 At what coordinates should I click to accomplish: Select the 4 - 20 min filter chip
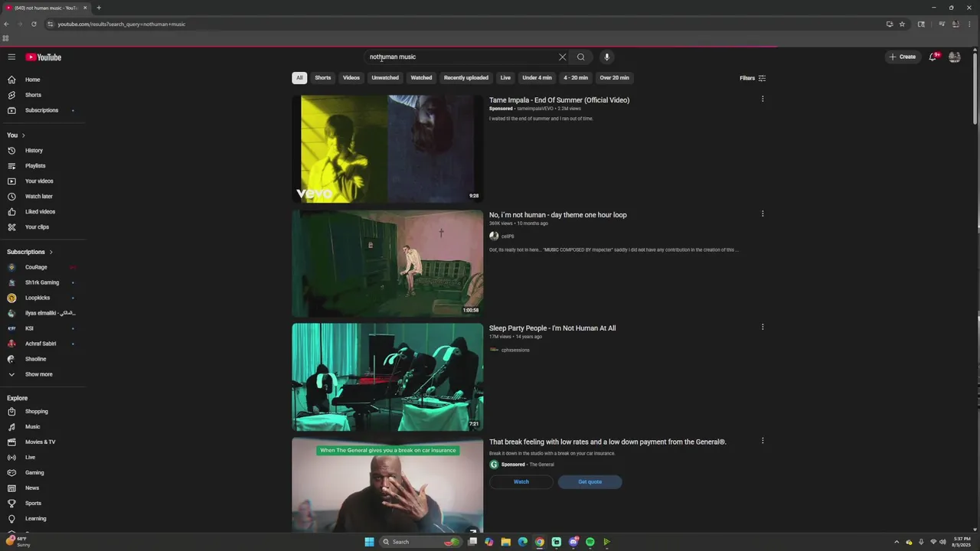click(x=576, y=78)
